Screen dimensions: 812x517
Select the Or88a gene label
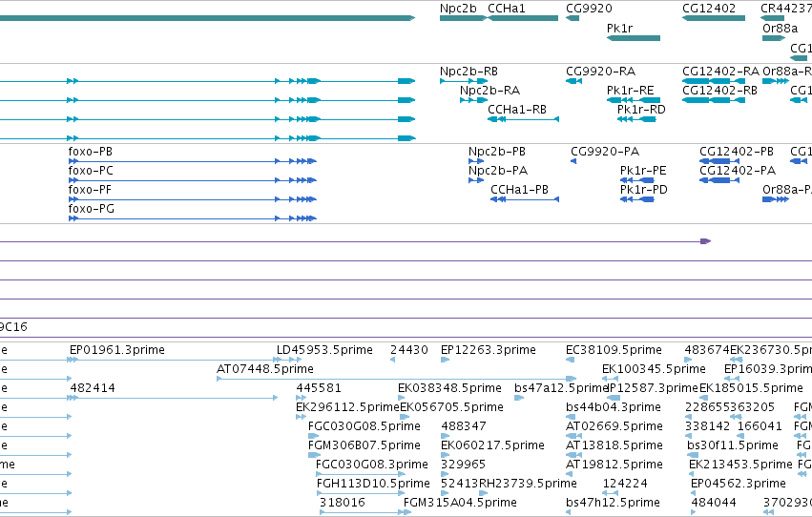pos(780,28)
